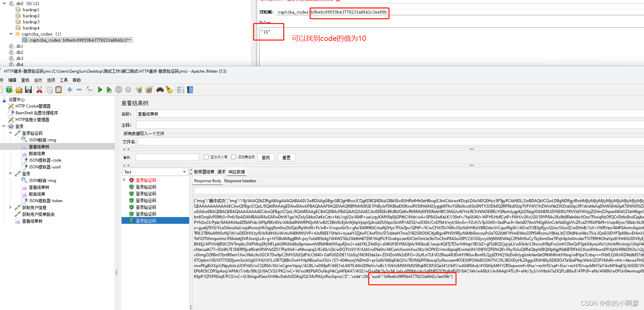Collapse the db0 database node
The width and height of the screenshot is (644, 310).
[x=4, y=3]
